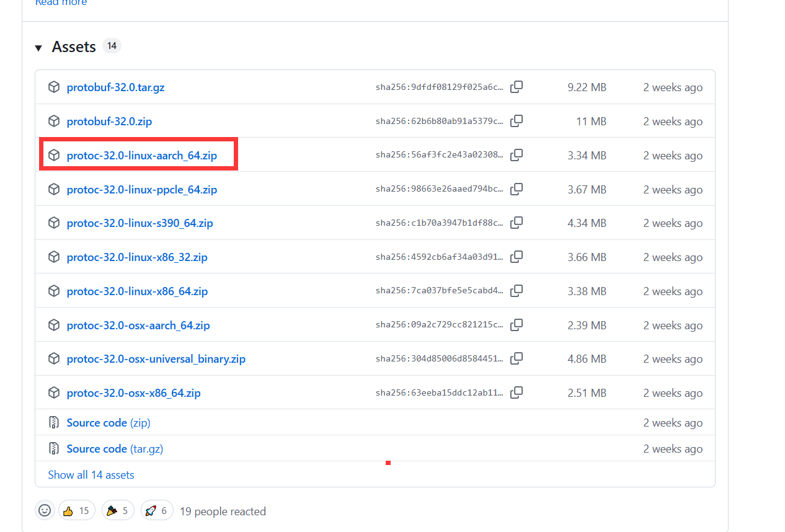Click the 9.22 MB file size

pos(587,87)
